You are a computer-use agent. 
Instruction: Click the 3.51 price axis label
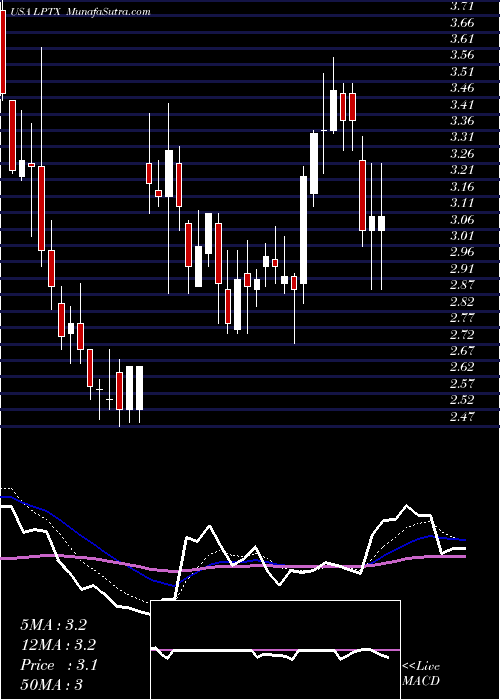(462, 72)
